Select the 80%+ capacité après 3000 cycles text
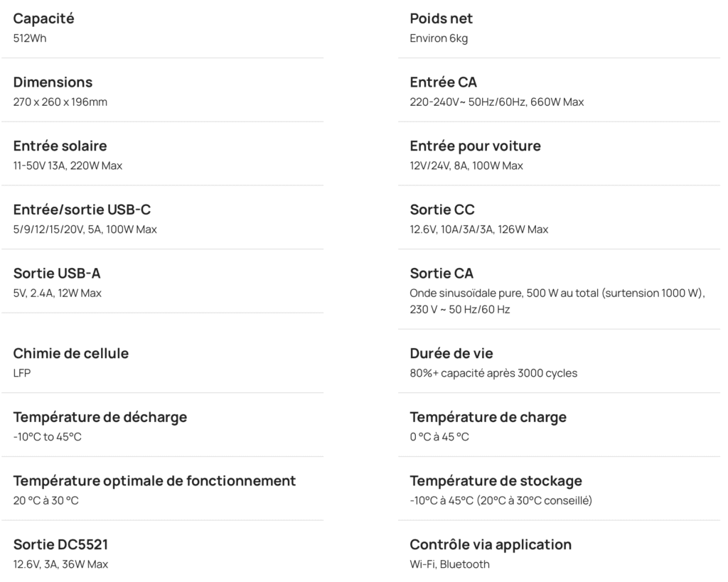This screenshot has width=728, height=582. point(493,373)
